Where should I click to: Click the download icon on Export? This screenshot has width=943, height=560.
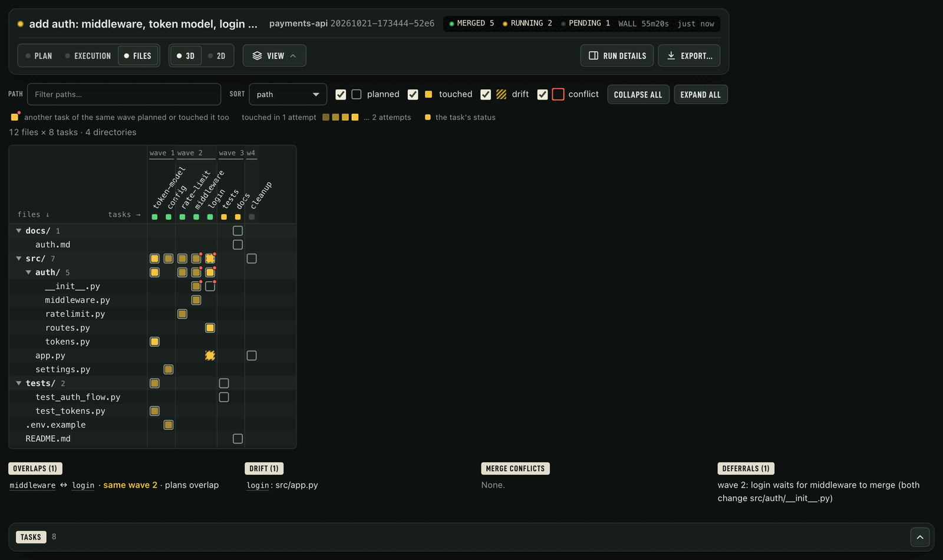(x=671, y=55)
